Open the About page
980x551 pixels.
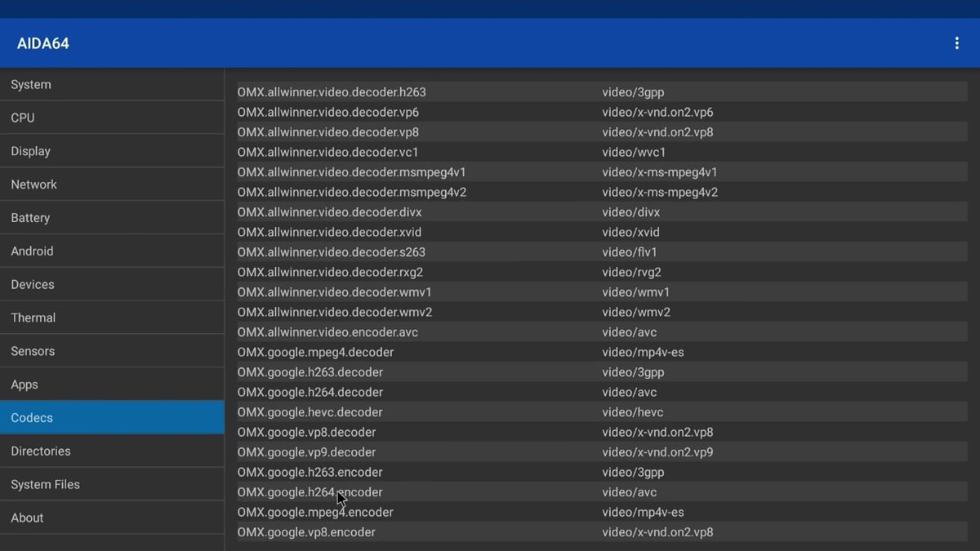pyautogui.click(x=112, y=518)
